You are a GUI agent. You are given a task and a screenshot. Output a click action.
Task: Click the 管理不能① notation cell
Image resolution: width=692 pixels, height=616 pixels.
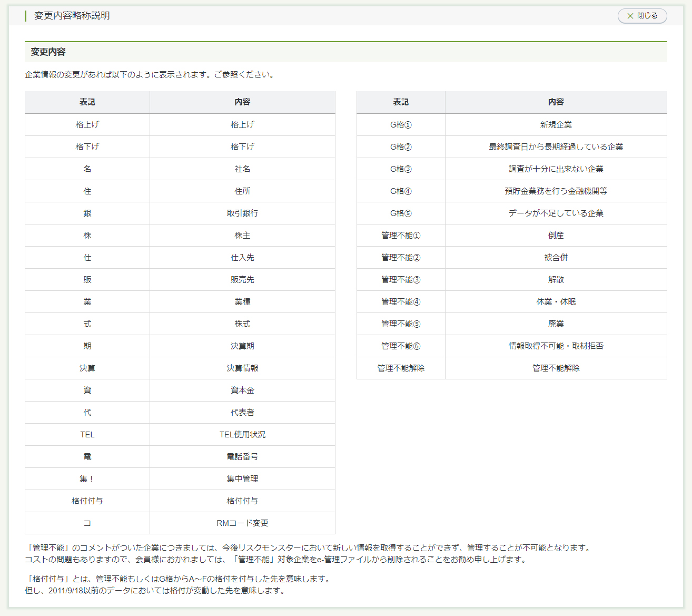[401, 236]
